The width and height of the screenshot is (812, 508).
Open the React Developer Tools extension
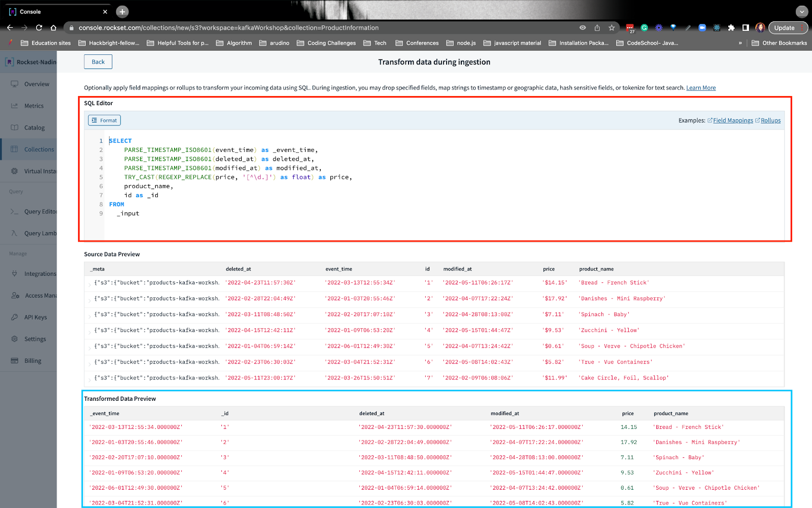pyautogui.click(x=717, y=27)
